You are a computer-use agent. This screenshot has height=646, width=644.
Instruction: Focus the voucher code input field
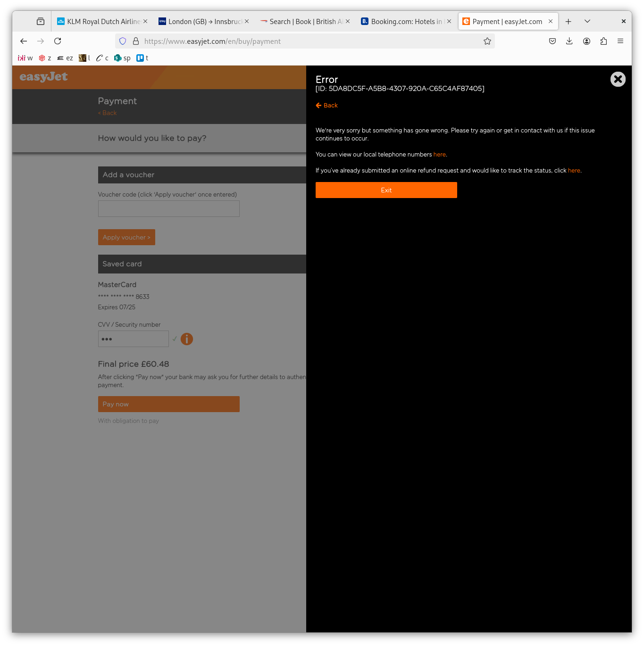click(168, 209)
